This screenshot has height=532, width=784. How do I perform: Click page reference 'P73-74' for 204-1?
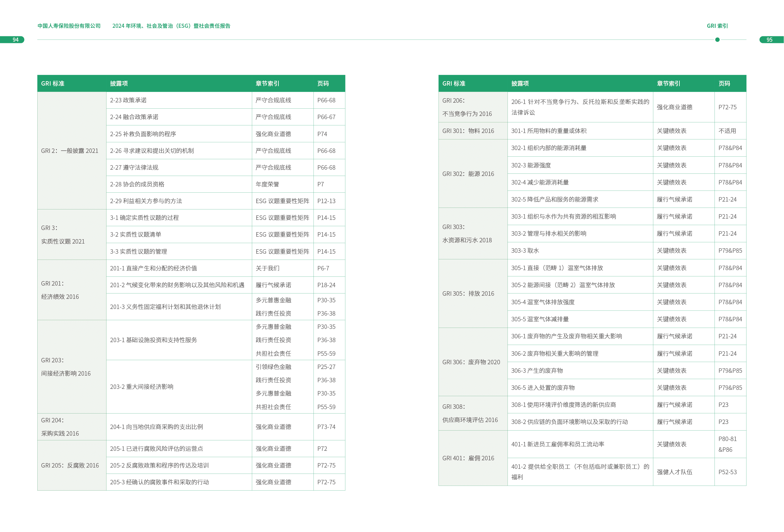pos(326,427)
